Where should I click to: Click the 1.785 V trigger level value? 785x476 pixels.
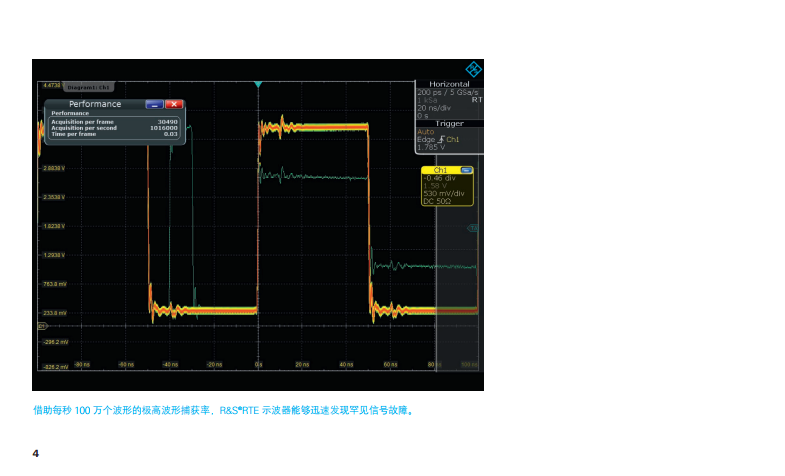pyautogui.click(x=431, y=147)
